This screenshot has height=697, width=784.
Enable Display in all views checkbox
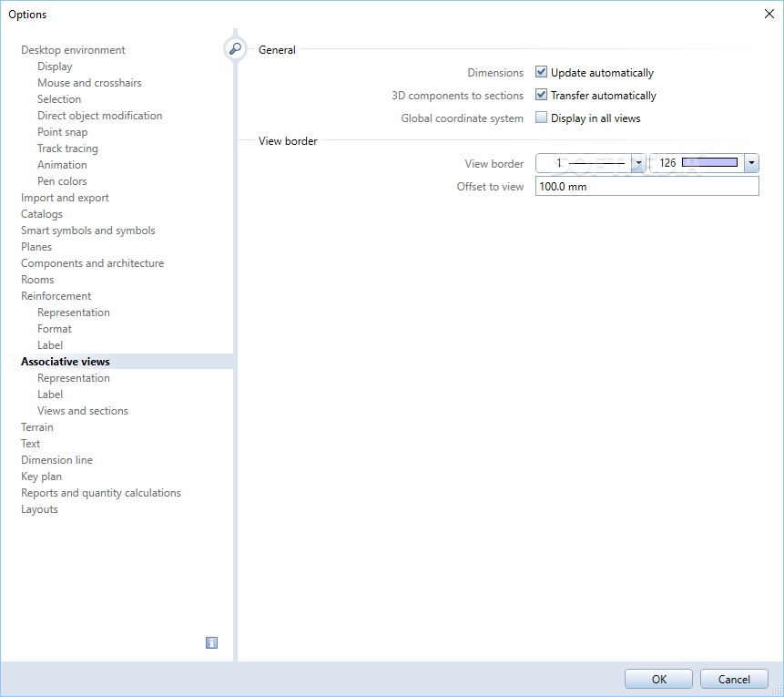[541, 118]
